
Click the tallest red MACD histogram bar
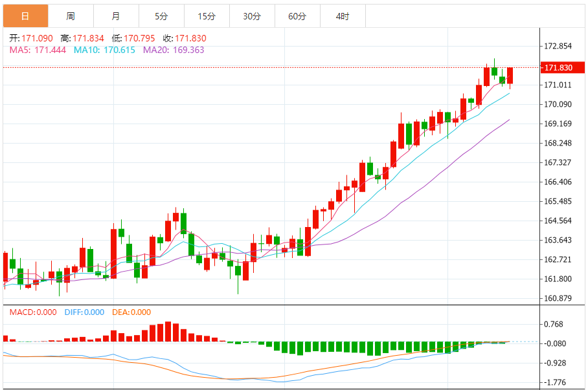click(168, 332)
